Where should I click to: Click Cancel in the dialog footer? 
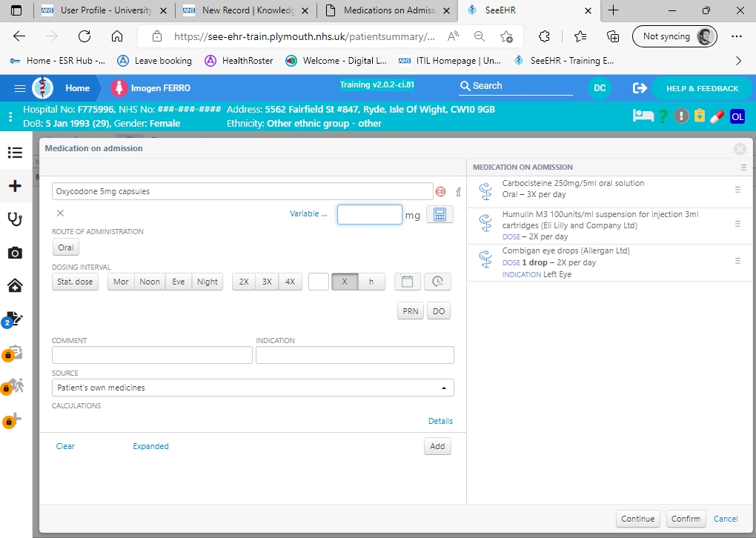(x=726, y=519)
